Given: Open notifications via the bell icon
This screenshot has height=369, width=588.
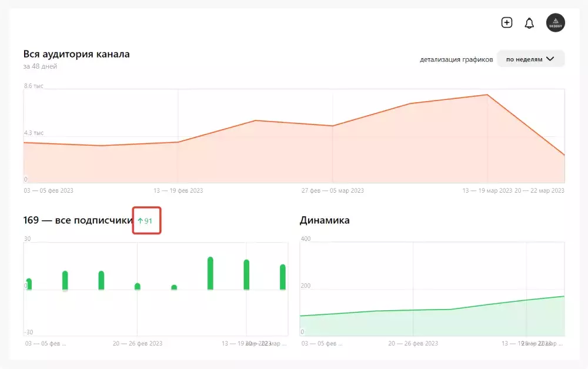Looking at the screenshot, I should [529, 22].
